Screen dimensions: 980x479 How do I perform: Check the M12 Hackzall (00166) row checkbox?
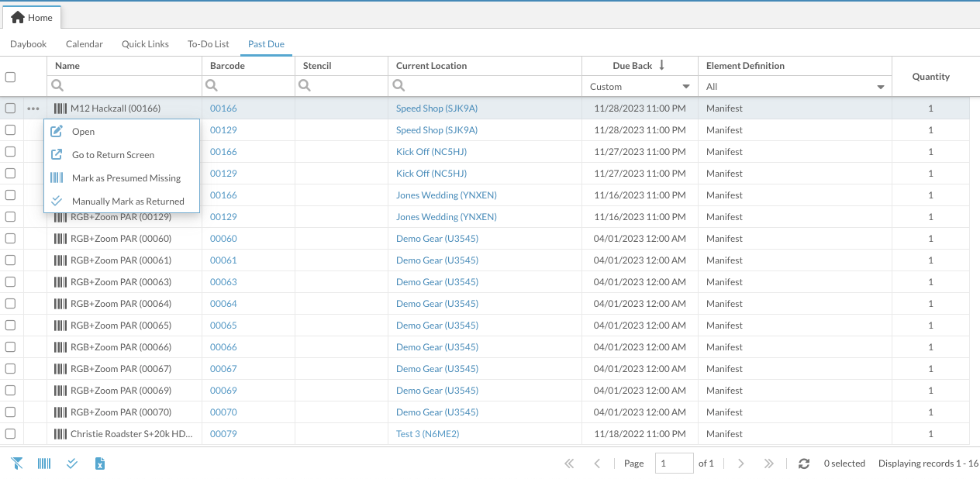pos(11,109)
